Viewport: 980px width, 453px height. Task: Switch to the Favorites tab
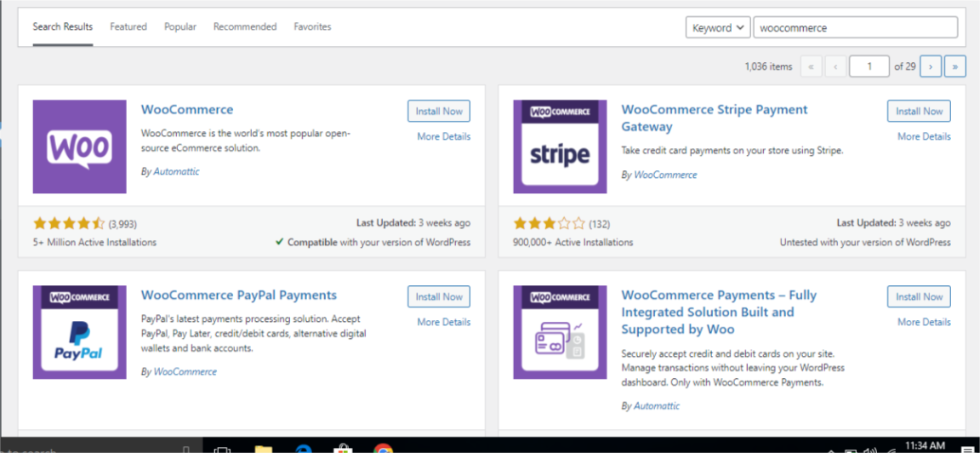pos(312,27)
